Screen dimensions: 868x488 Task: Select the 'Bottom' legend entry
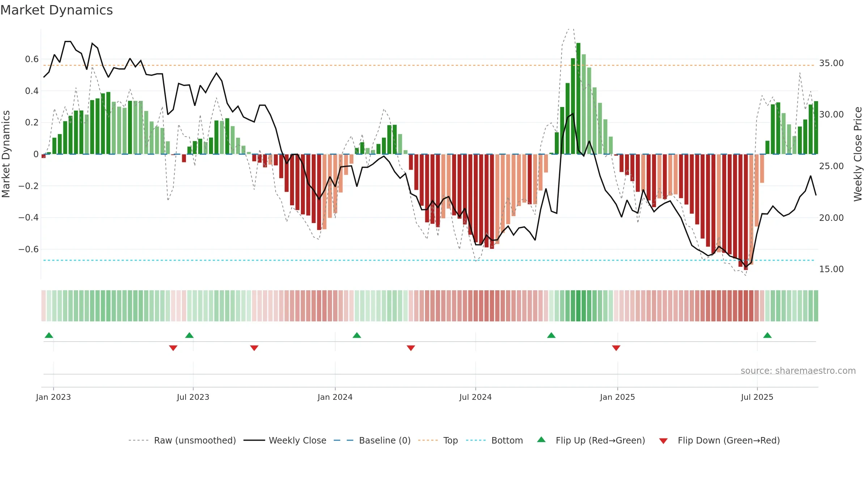(x=494, y=440)
